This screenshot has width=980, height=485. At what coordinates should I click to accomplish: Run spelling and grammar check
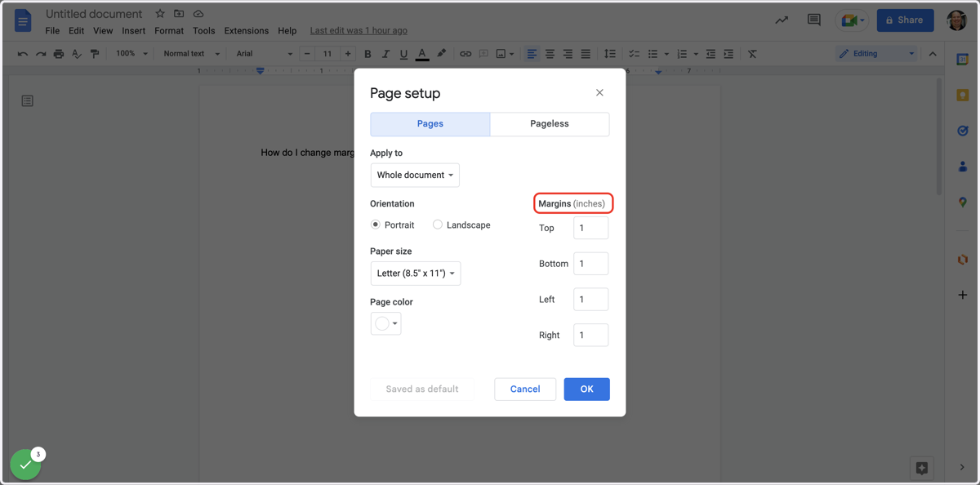coord(77,54)
